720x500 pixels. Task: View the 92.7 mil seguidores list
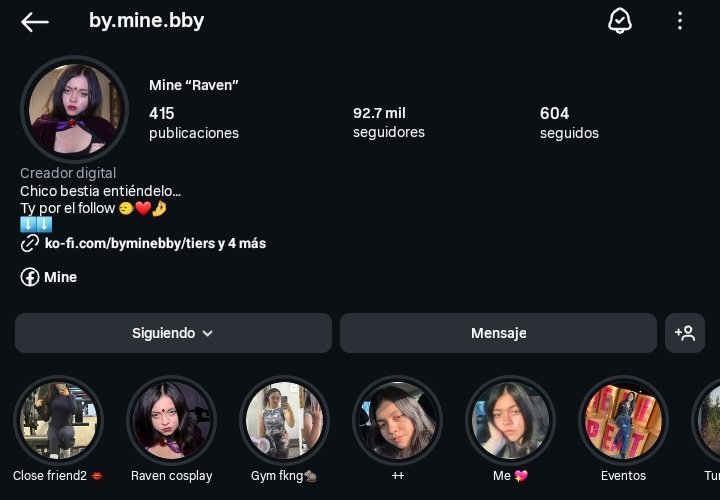(388, 123)
